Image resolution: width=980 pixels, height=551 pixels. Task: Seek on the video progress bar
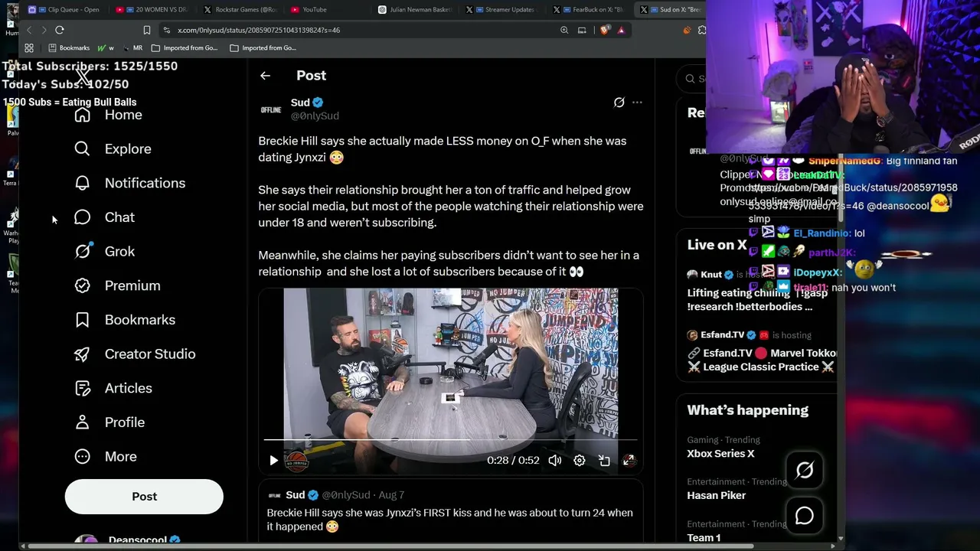point(450,440)
